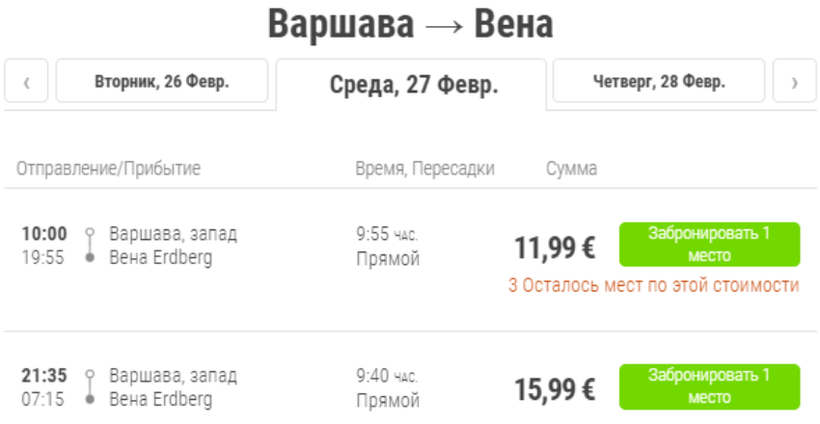Image resolution: width=820 pixels, height=424 pixels.
Task: Select the Среда, 27 Февр. tab
Action: 413,85
